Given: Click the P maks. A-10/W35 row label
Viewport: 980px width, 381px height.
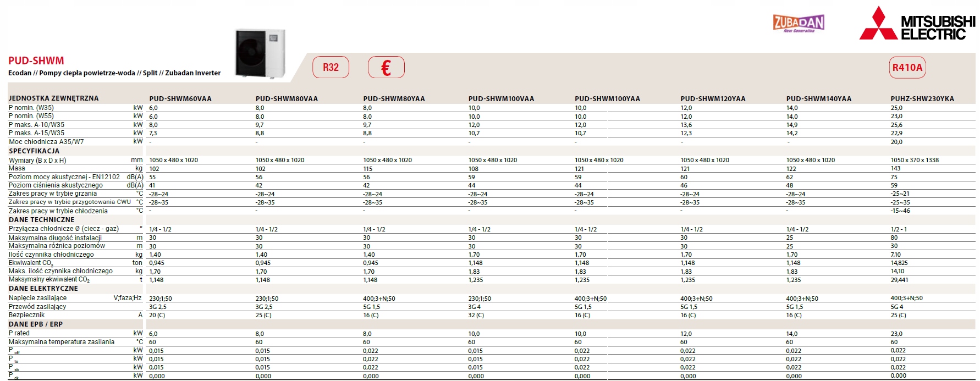Looking at the screenshot, I should coord(36,125).
